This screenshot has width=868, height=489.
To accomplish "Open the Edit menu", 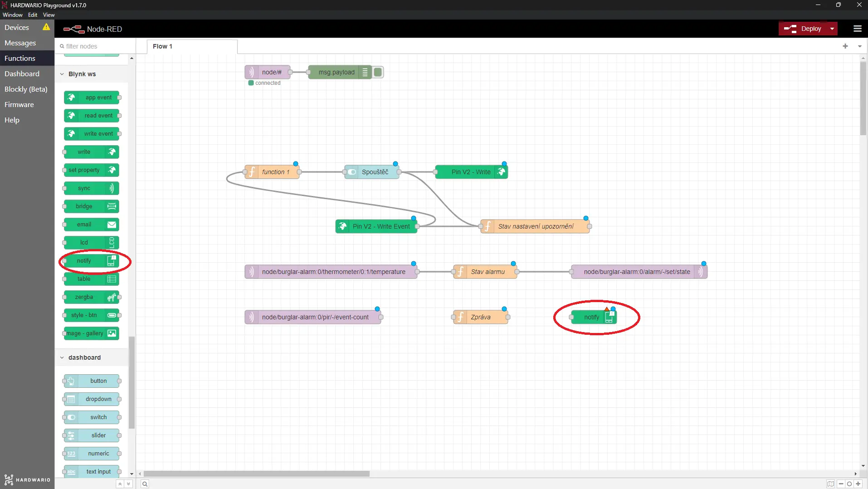I will point(33,15).
